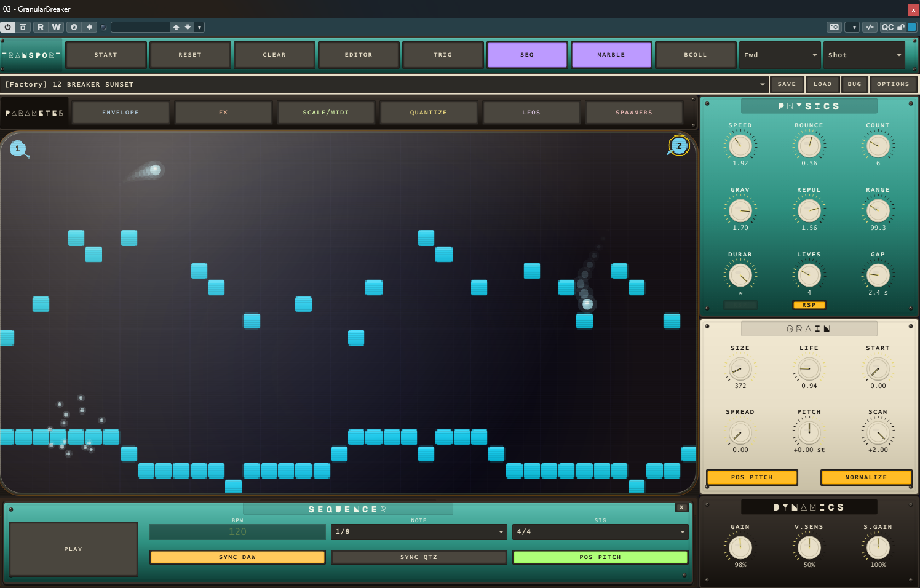920x588 pixels.
Task: Click the blue square toolbar icon
Action: (x=912, y=27)
